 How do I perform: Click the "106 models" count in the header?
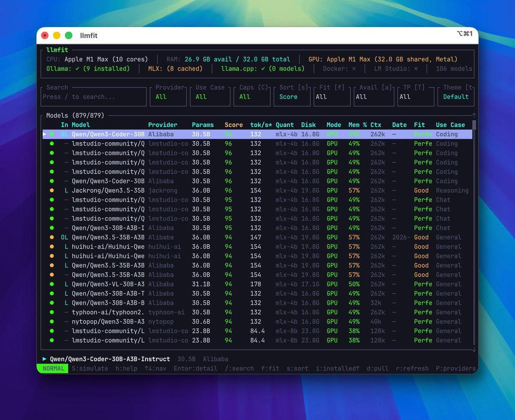454,69
